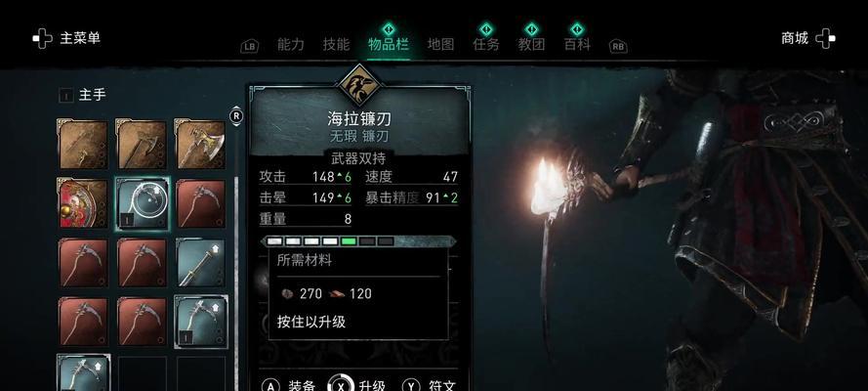Viewport: 868px width, 391px height.
Task: Open the 任务 quests tab
Action: (486, 44)
